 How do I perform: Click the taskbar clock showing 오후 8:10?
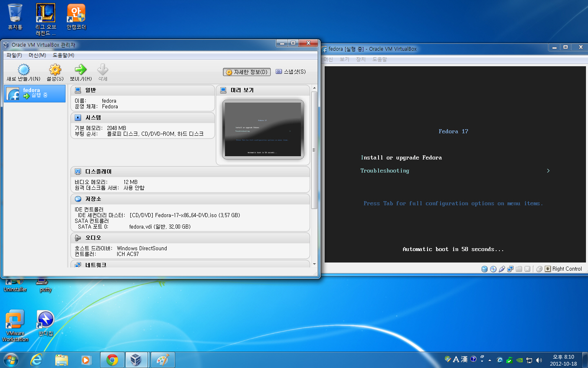click(x=563, y=360)
